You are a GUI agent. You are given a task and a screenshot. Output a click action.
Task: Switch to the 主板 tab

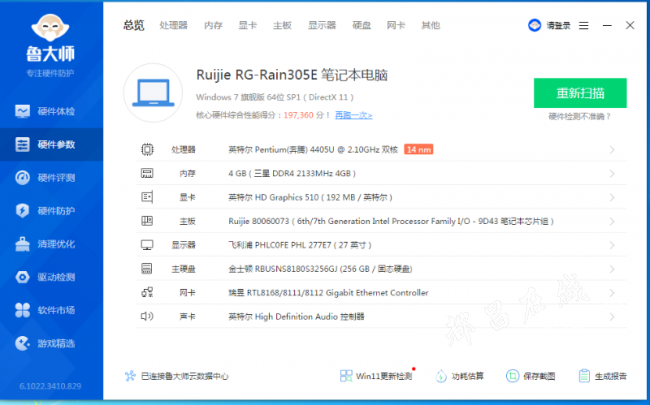coord(282,25)
